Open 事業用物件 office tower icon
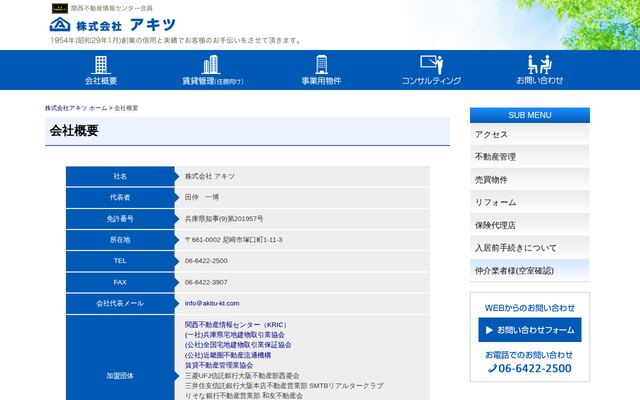The image size is (640, 400). click(x=322, y=64)
